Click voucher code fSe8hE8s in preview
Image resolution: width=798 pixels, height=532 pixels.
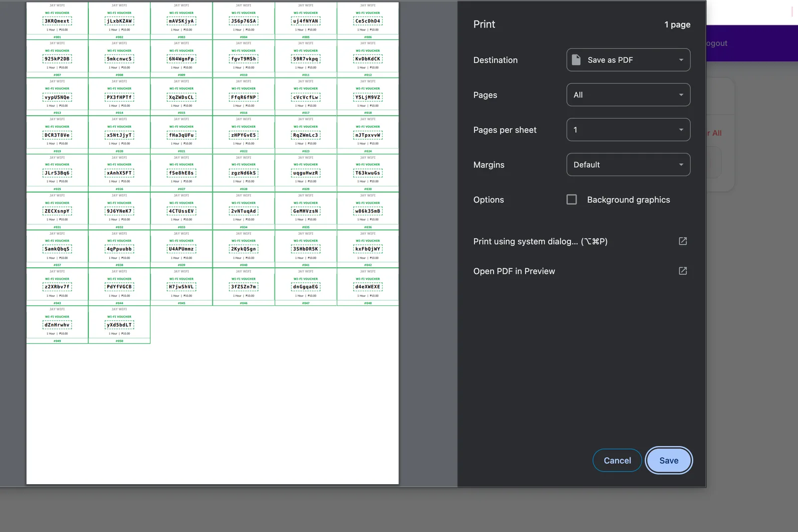click(182, 173)
